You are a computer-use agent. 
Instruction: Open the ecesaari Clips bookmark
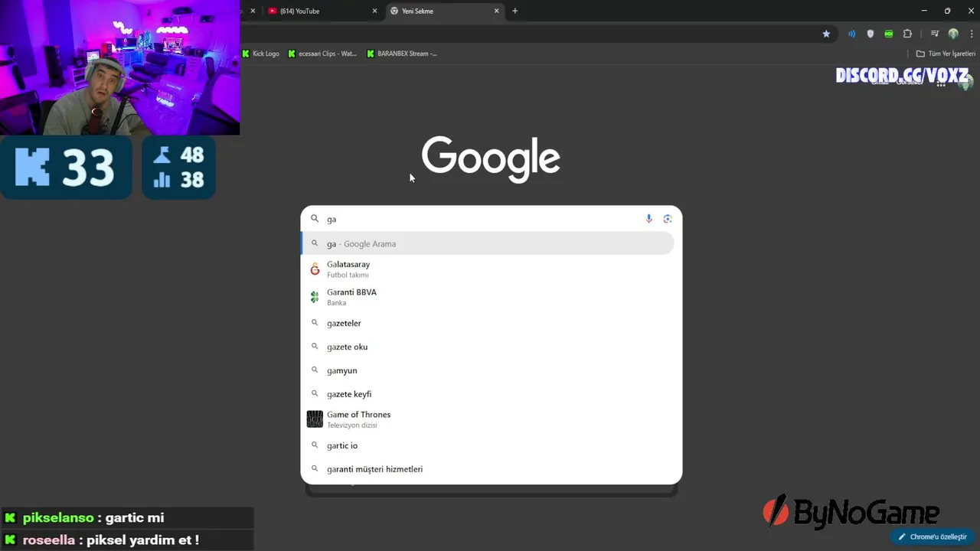[322, 54]
